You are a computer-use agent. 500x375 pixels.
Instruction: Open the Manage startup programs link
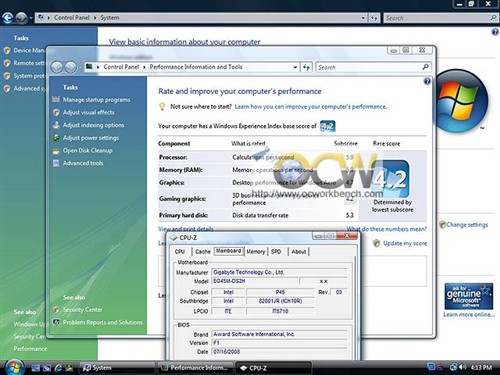click(96, 100)
